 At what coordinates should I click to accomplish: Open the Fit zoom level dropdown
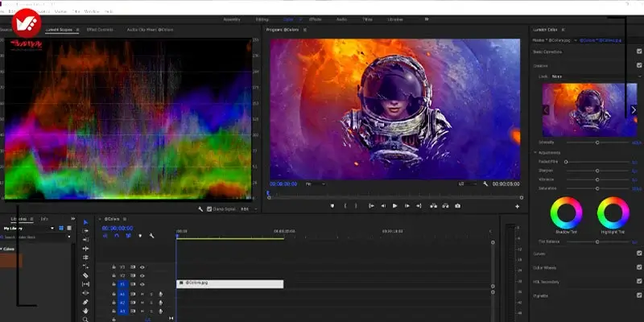coord(316,184)
